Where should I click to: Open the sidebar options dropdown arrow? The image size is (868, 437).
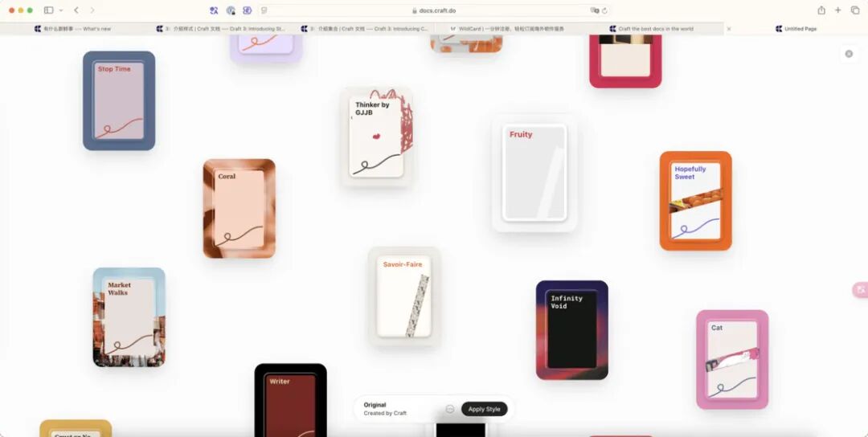(x=61, y=10)
